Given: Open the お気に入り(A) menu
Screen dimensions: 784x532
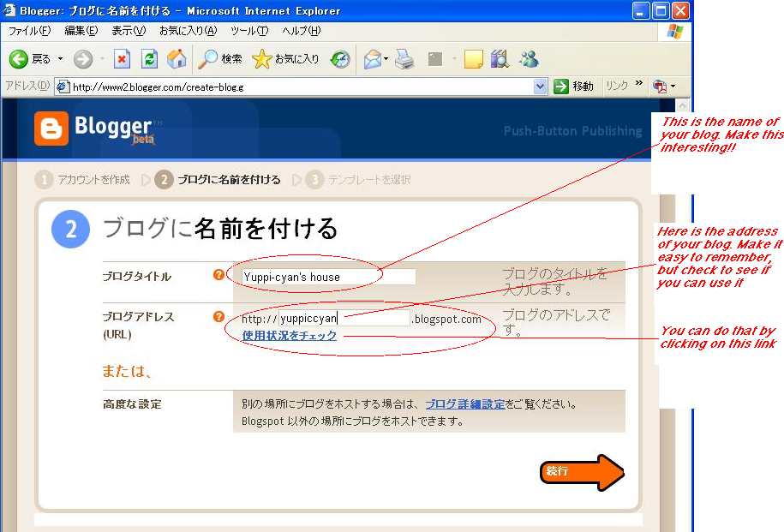Looking at the screenshot, I should (x=188, y=31).
